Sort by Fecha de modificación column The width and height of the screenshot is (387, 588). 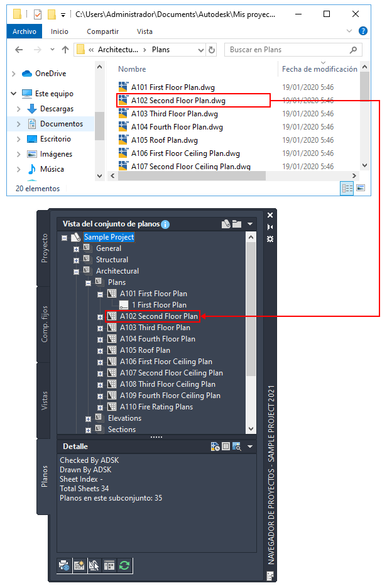point(320,69)
